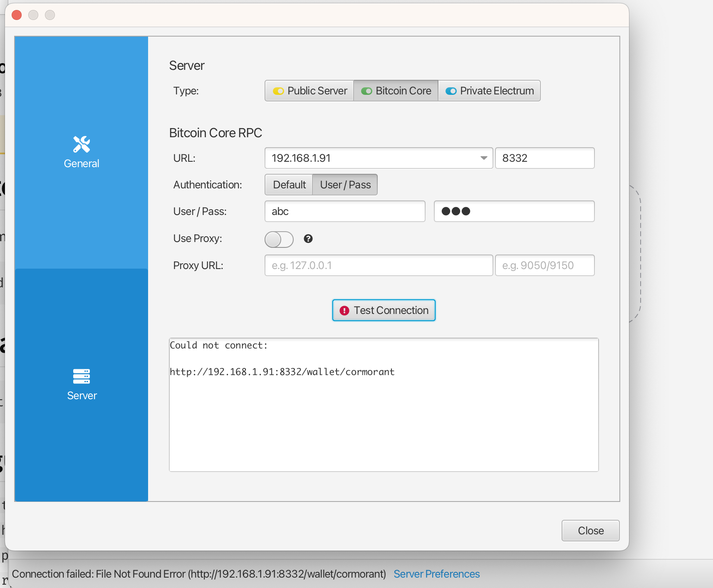Select the port field showing 8332
The image size is (713, 588).
545,158
